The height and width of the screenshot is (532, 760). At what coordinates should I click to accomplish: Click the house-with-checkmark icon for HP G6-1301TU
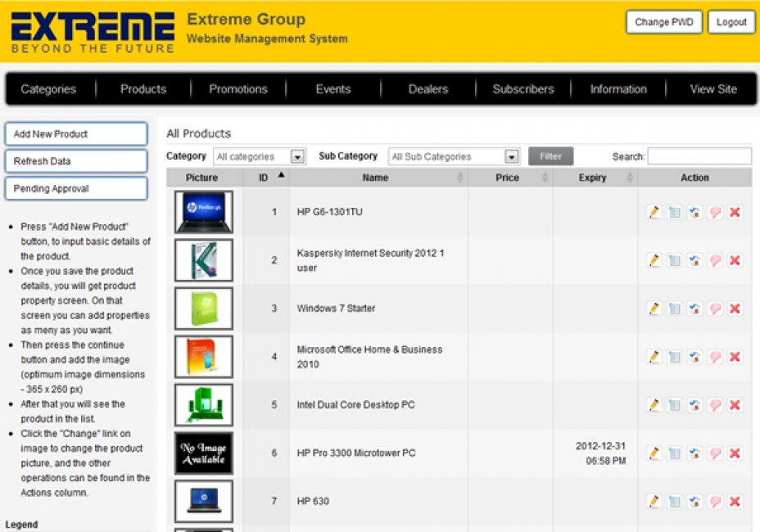[694, 212]
